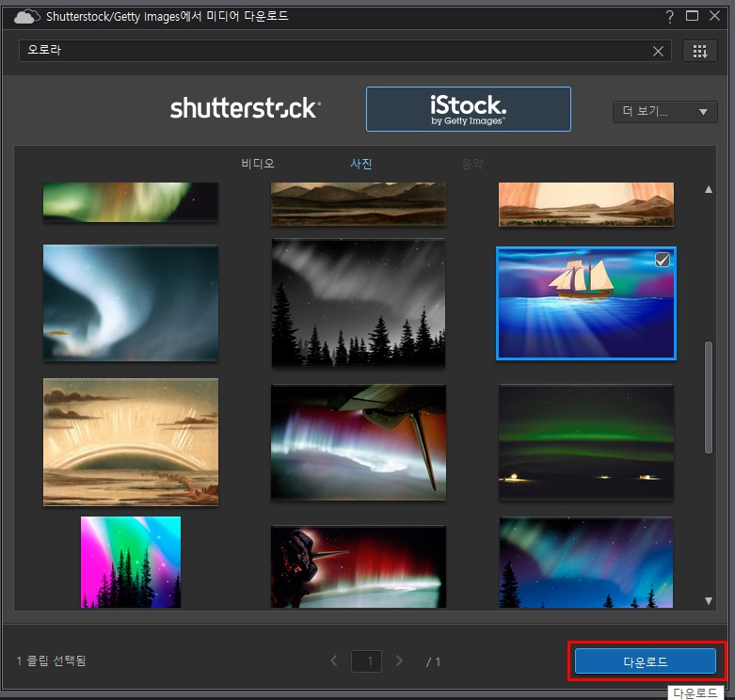The image size is (735, 700).
Task: Click the 다운로드 button
Action: pos(646,661)
